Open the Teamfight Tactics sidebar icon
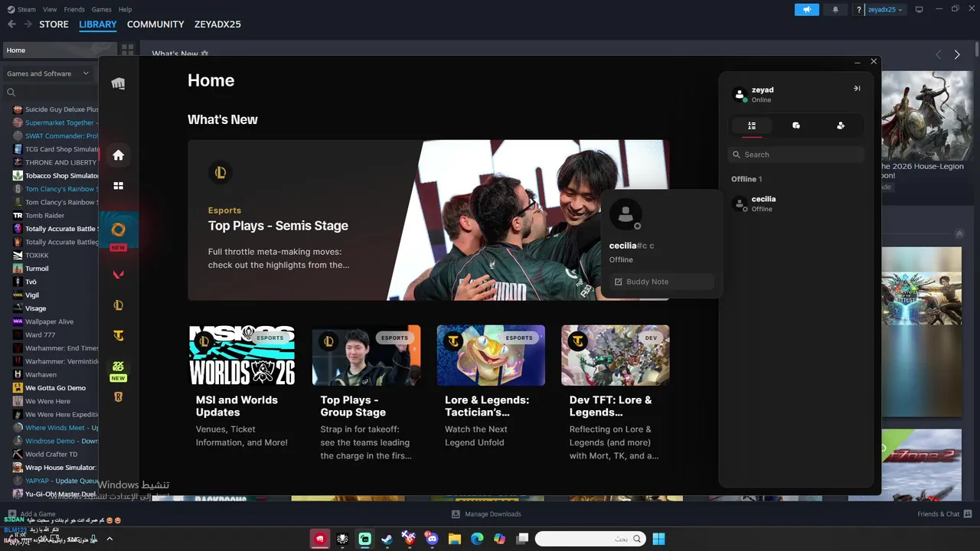The image size is (980, 551). (118, 336)
